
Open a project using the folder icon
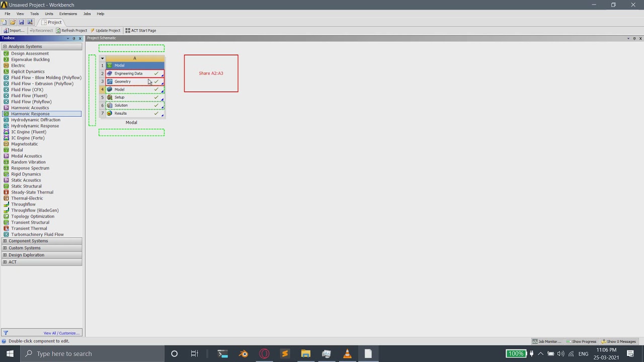pos(13,22)
